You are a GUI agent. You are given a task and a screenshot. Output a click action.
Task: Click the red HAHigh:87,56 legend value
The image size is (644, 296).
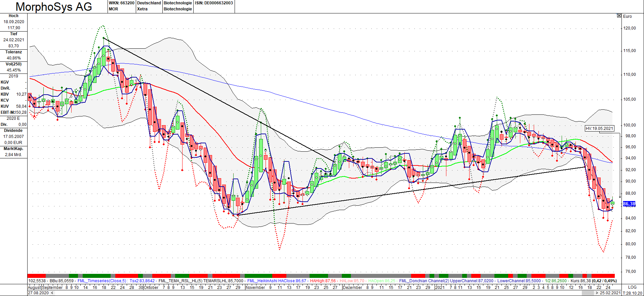pos(323,281)
